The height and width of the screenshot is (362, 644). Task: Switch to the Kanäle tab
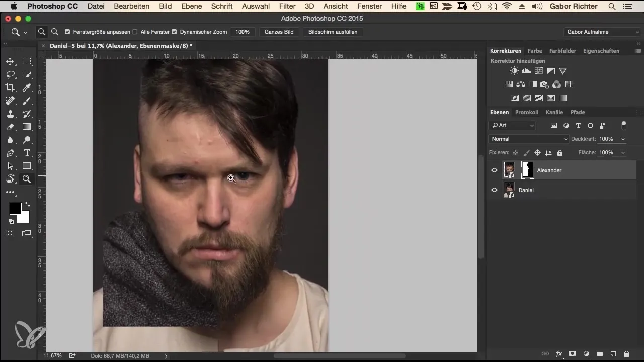[x=554, y=112]
